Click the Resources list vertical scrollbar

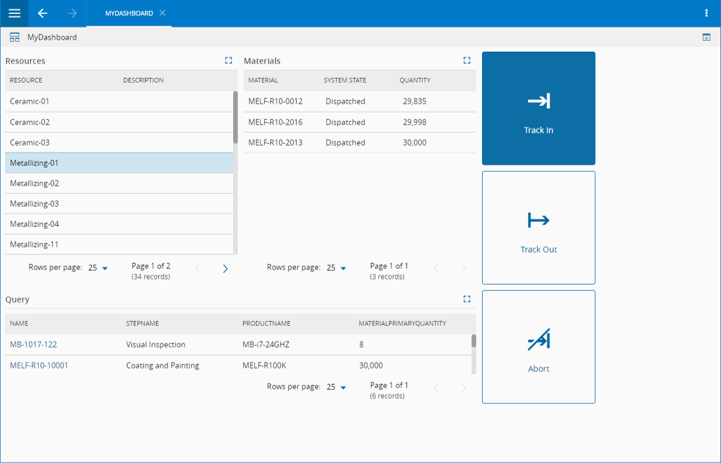point(236,118)
